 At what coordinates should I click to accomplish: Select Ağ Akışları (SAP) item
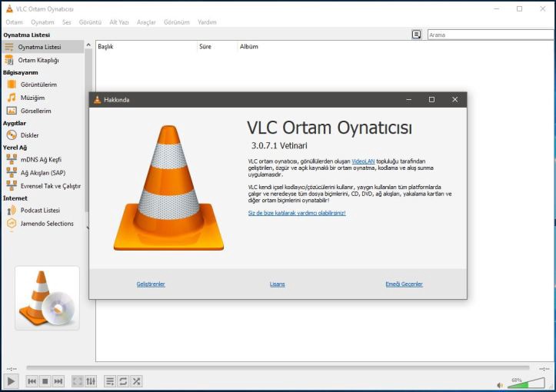coord(43,173)
